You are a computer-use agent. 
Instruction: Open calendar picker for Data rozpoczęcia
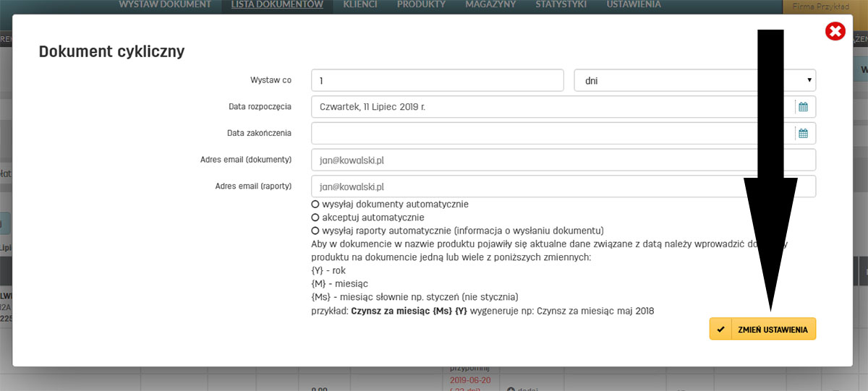coord(803,107)
